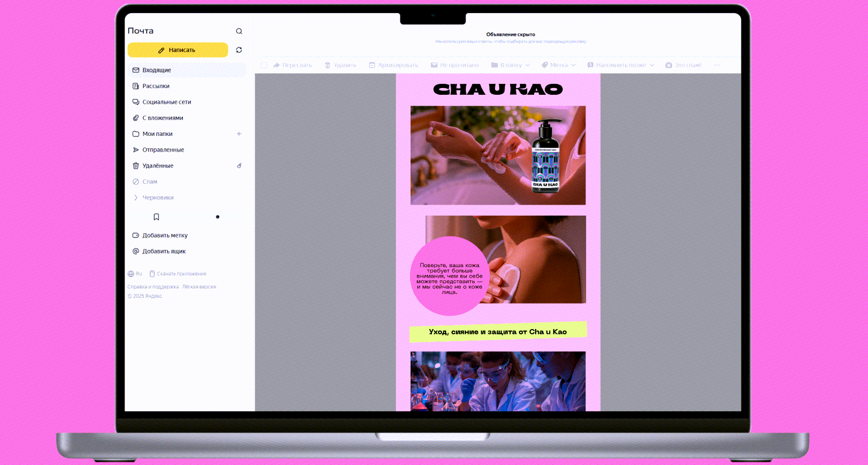Expand the Черновики chevron
Image resolution: width=868 pixels, height=465 pixels.
click(136, 198)
